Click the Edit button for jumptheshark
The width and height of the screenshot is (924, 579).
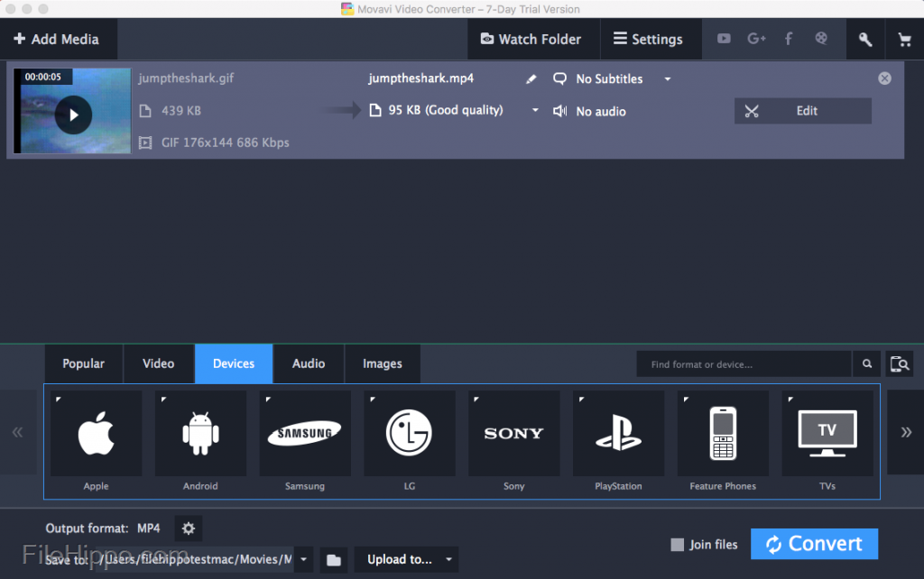tap(802, 111)
